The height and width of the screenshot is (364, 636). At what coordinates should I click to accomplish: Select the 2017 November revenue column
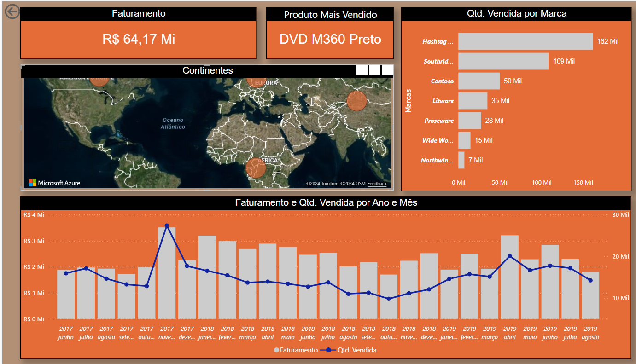tap(167, 273)
